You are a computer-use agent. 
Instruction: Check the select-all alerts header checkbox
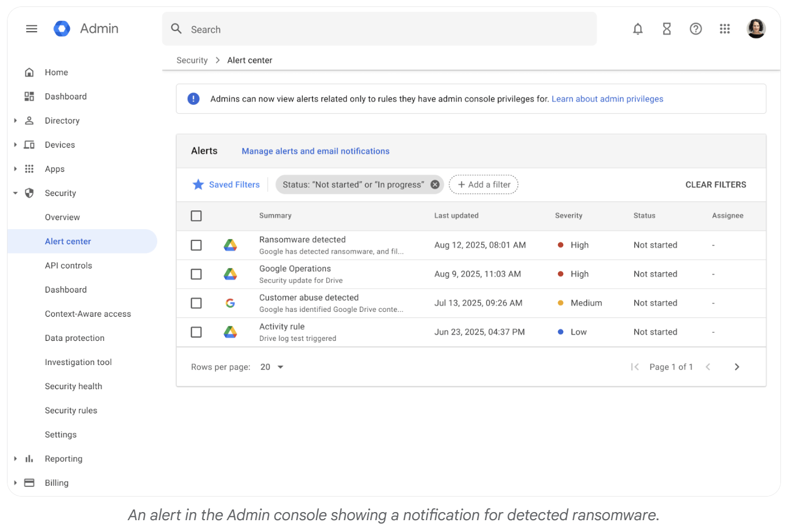point(196,216)
